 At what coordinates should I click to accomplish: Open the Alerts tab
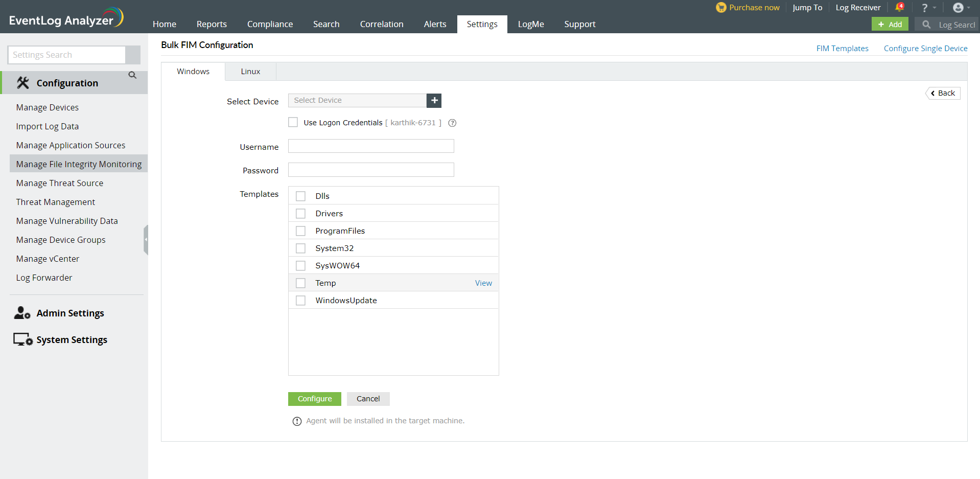[x=435, y=24]
